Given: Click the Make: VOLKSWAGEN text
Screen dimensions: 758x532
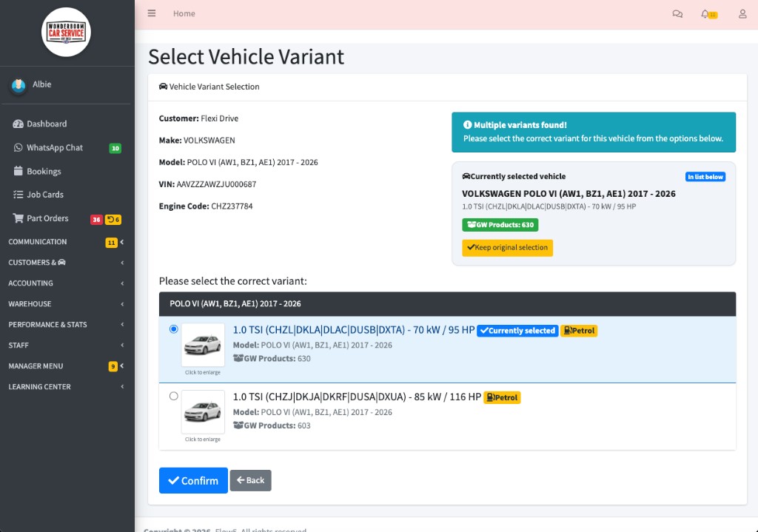Looking at the screenshot, I should [x=197, y=140].
